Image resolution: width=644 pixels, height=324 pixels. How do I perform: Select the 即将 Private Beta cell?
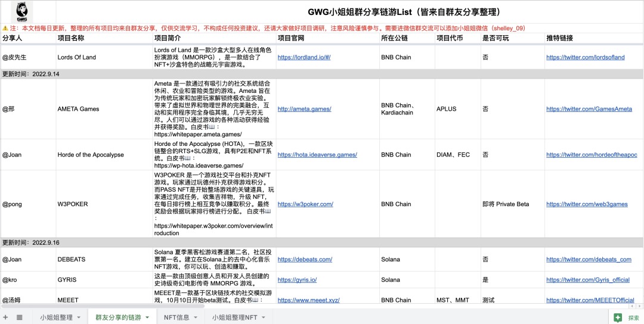click(513, 204)
